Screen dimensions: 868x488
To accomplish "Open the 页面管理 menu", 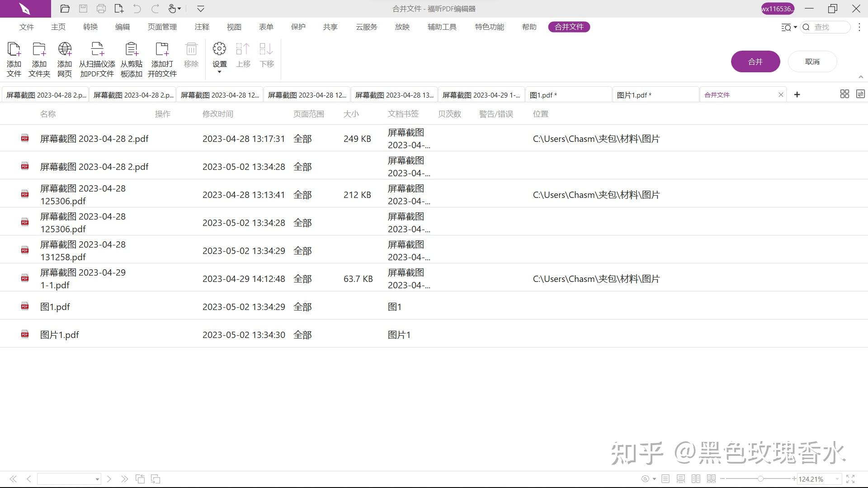I will [x=162, y=27].
